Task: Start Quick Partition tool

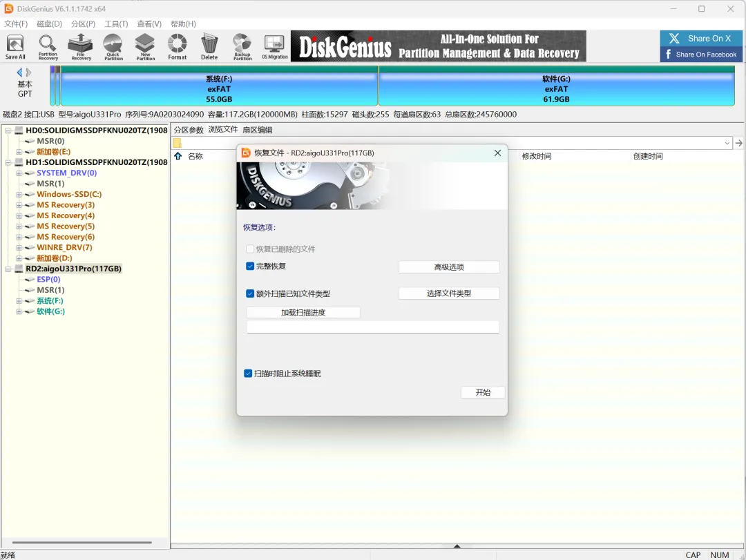Action: [113, 47]
